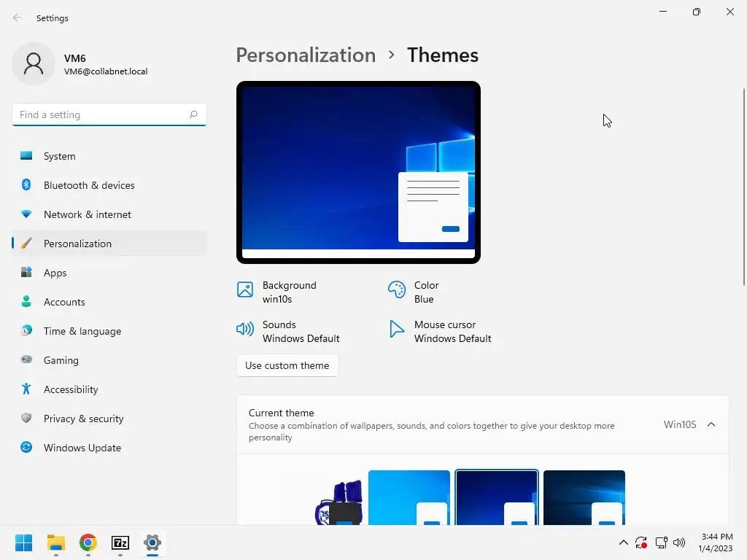Open Network & internet settings
The width and height of the screenshot is (747, 560).
(x=109, y=214)
